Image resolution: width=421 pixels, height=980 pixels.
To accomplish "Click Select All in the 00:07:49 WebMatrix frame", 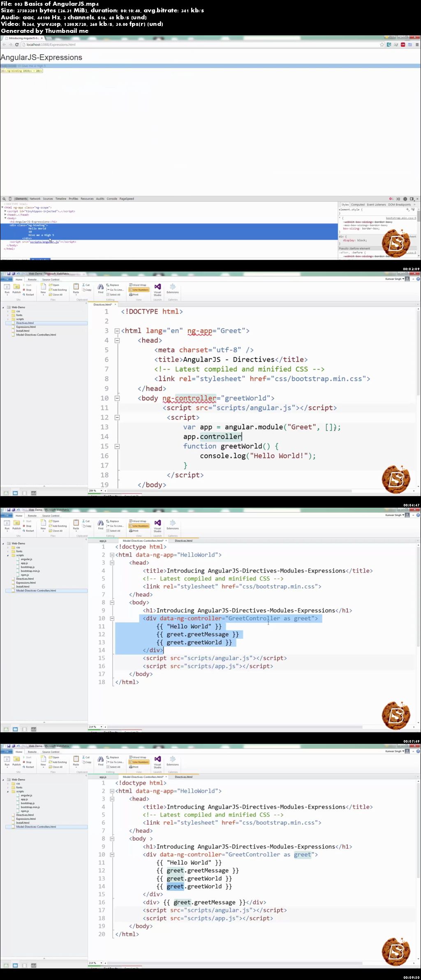I will coord(113,531).
